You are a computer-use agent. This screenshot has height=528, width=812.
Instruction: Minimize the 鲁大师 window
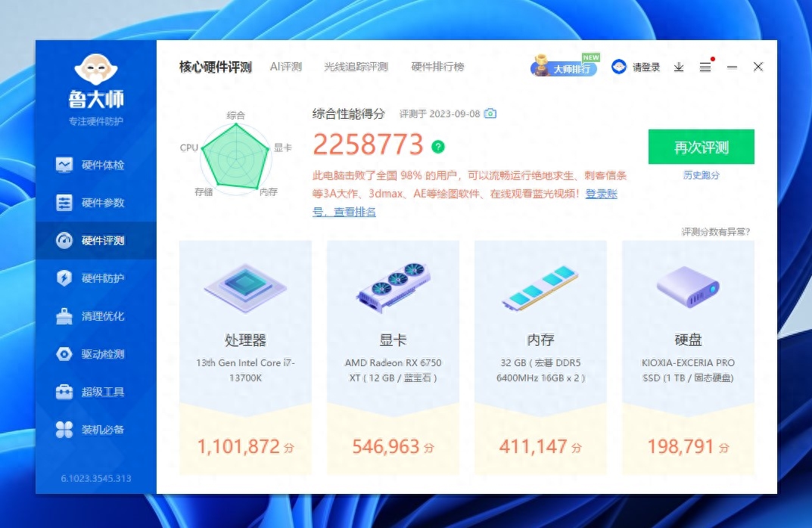coord(732,67)
